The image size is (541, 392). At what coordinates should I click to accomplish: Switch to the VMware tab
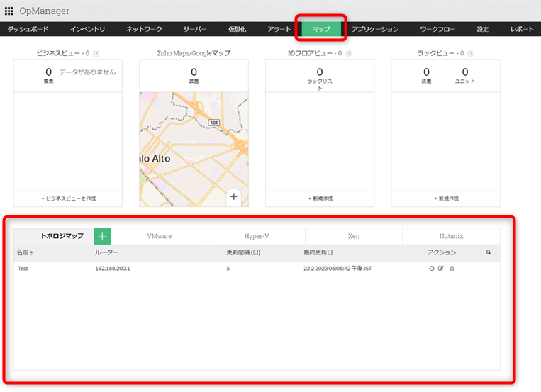tap(159, 236)
